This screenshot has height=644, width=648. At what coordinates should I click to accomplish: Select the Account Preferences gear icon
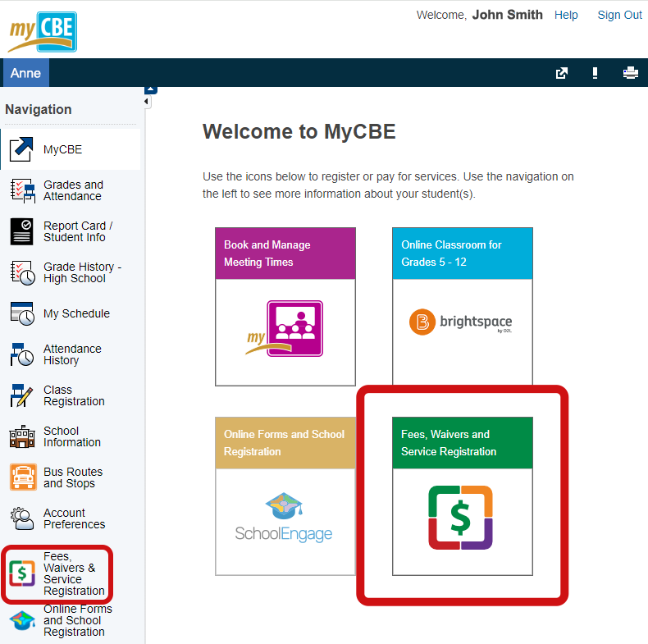click(x=21, y=518)
